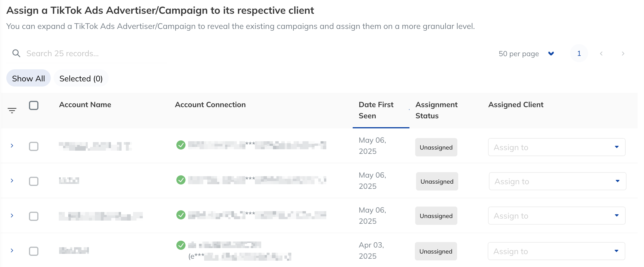Select page number 1
This screenshot has width=644, height=267.
(x=579, y=54)
